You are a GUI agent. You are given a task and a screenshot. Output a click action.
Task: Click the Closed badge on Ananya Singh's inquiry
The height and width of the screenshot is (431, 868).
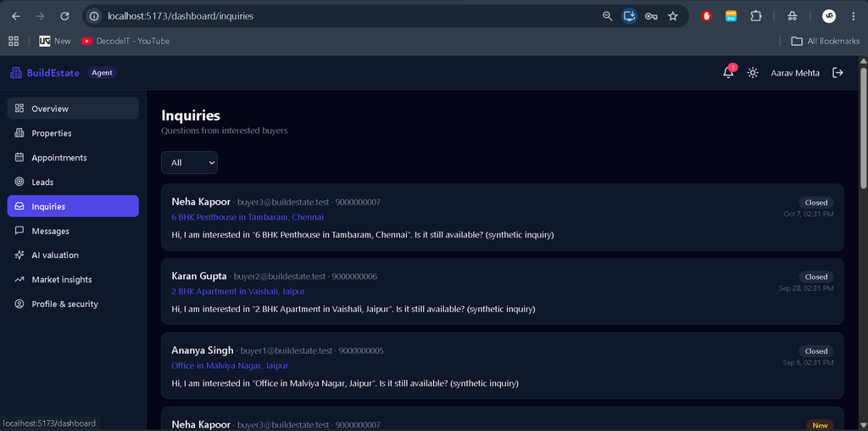816,350
